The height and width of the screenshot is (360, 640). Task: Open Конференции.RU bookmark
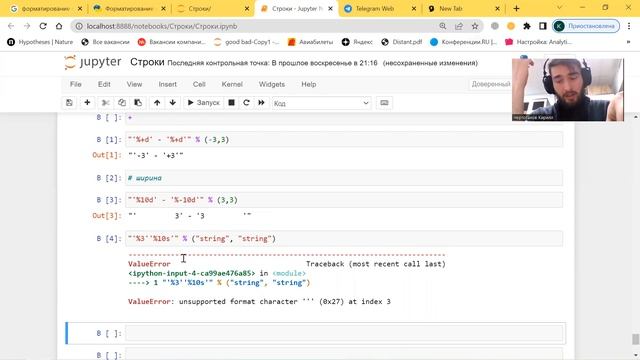464,42
